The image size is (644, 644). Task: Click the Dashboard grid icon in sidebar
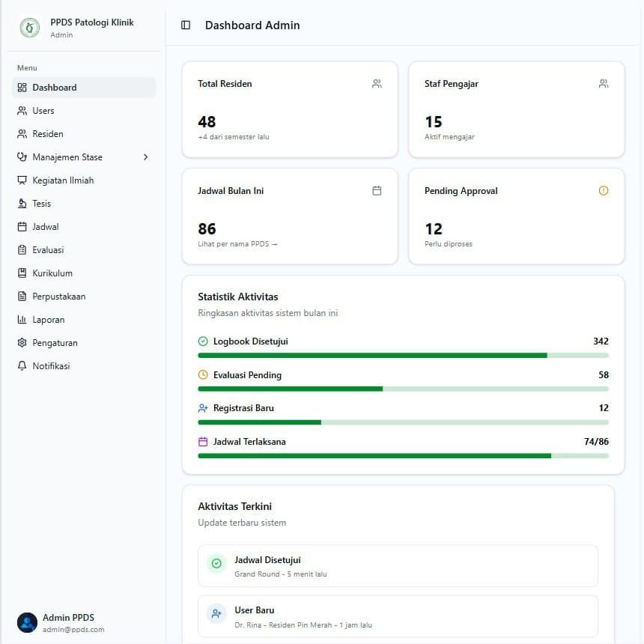click(x=22, y=88)
